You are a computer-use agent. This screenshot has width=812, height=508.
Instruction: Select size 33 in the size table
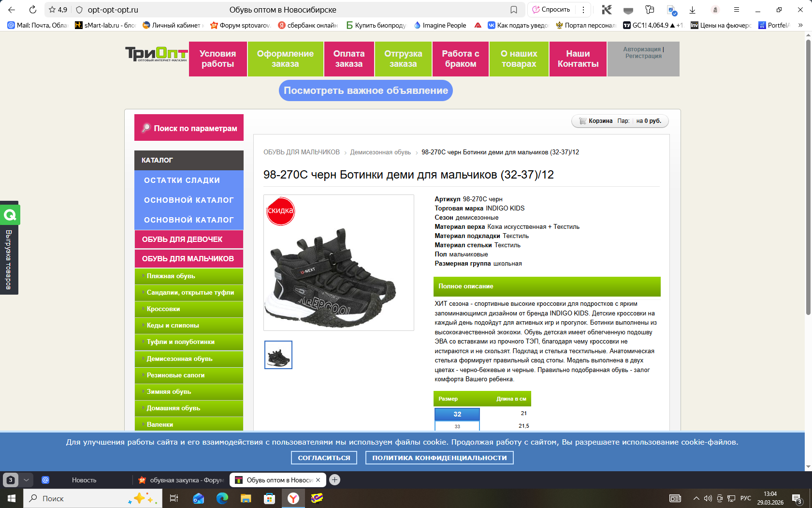coord(457,426)
